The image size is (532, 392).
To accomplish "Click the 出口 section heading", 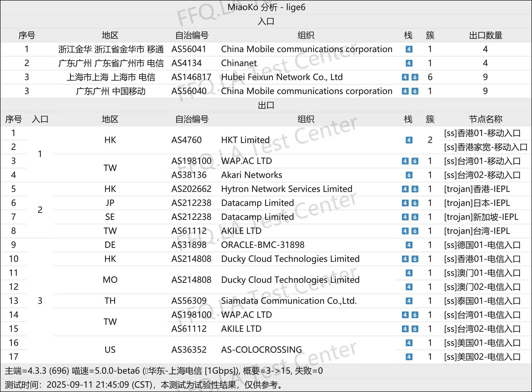I will pyautogui.click(x=266, y=105).
